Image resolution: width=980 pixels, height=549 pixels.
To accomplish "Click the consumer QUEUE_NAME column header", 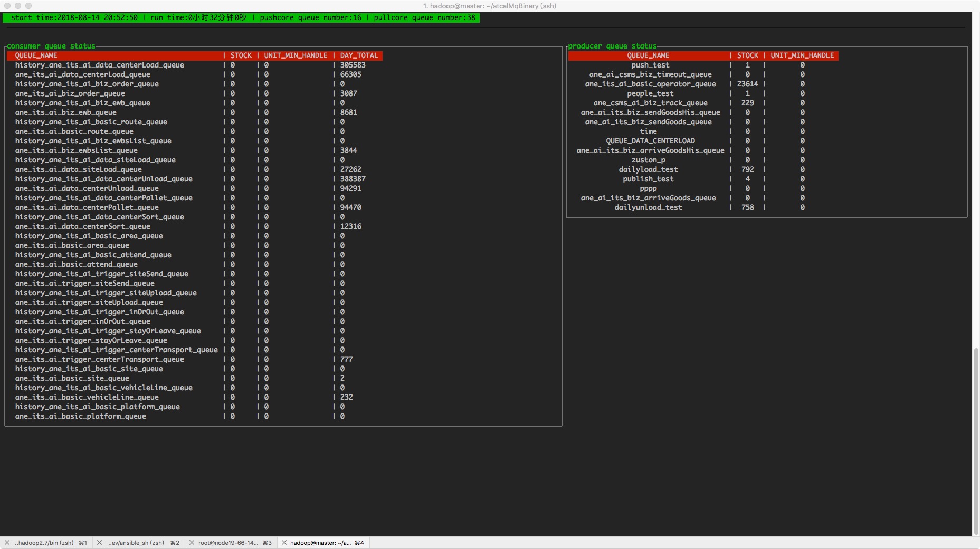I will click(36, 55).
